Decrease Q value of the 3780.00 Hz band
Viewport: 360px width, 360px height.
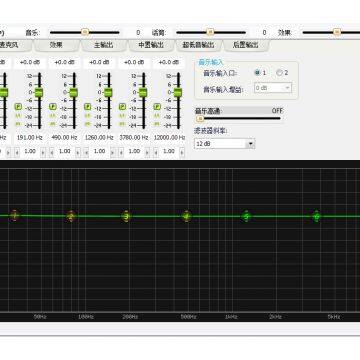[x=121, y=153]
